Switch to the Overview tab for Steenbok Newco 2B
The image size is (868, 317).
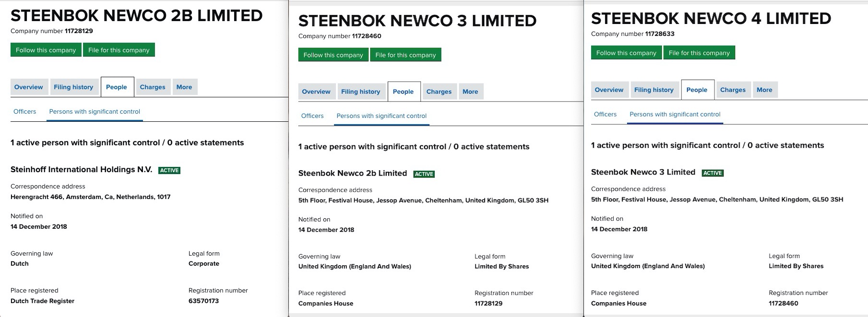[29, 87]
